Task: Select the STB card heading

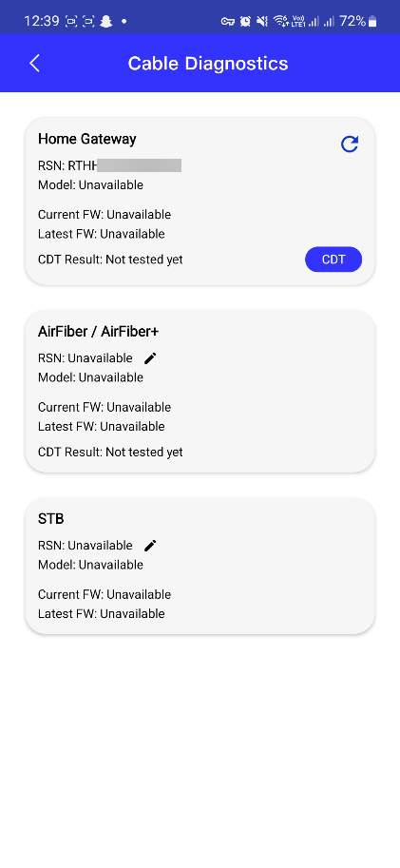Action: pyautogui.click(x=51, y=519)
